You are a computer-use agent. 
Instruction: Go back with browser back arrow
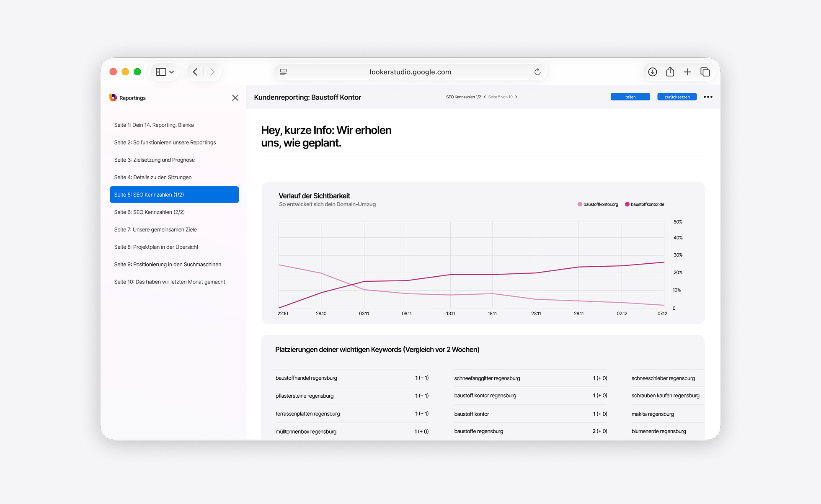[x=195, y=72]
